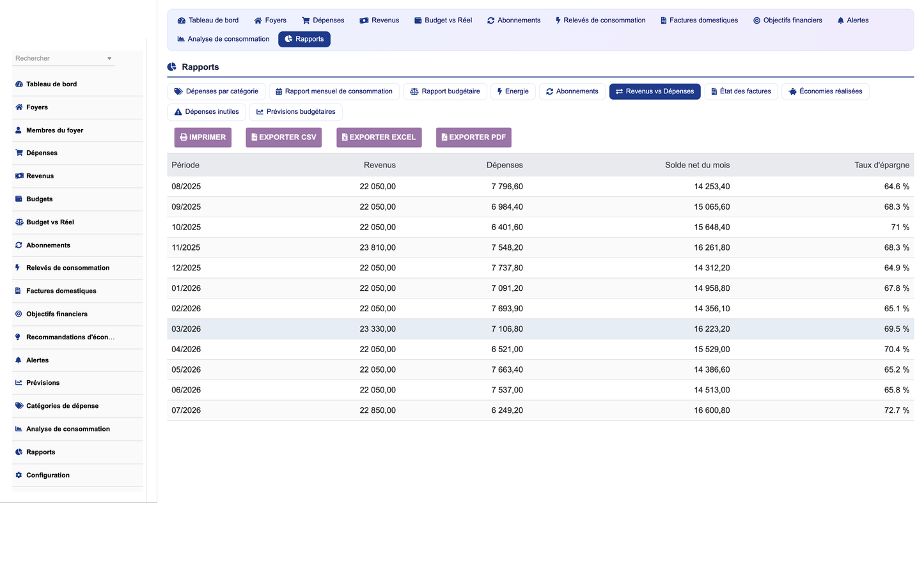
Task: Open Prévisions budgétaires report tab
Action: pyautogui.click(x=295, y=112)
